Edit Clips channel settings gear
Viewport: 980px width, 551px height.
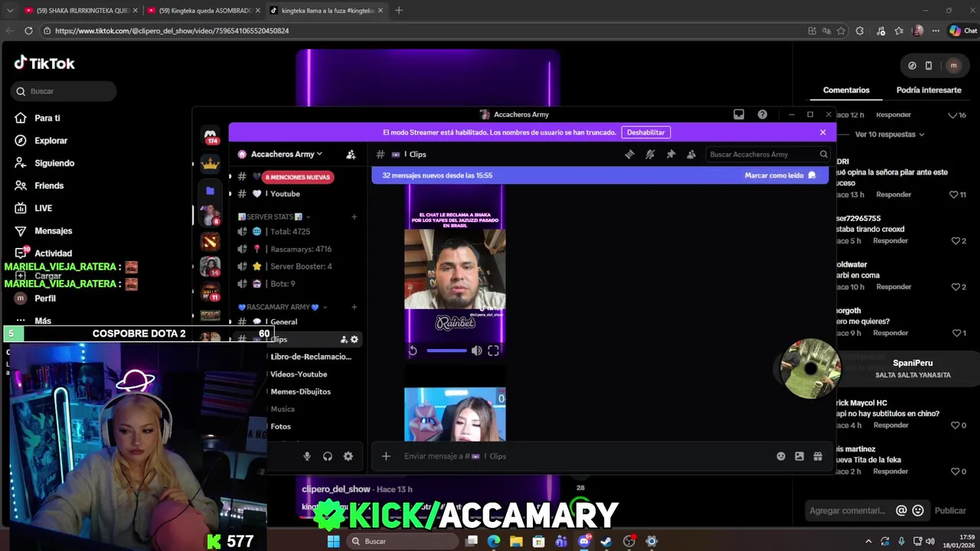click(354, 339)
